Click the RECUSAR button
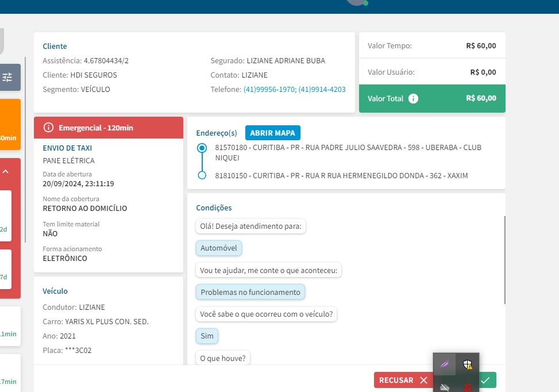 click(403, 381)
